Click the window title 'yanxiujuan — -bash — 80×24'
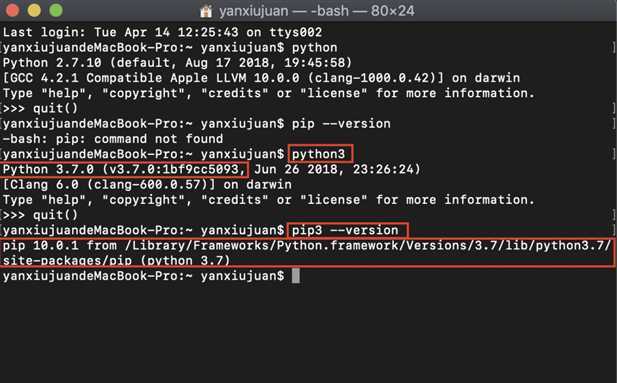This screenshot has height=383, width=617. coord(317,11)
